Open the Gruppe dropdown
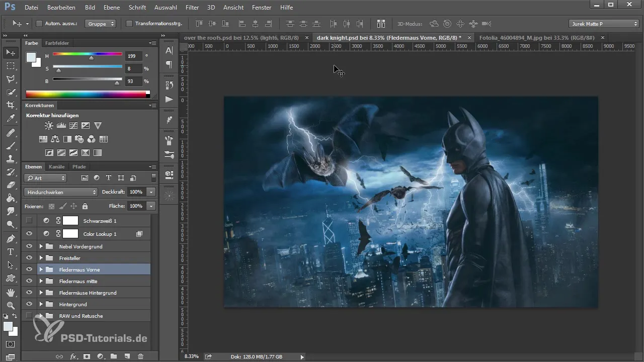 pos(101,24)
